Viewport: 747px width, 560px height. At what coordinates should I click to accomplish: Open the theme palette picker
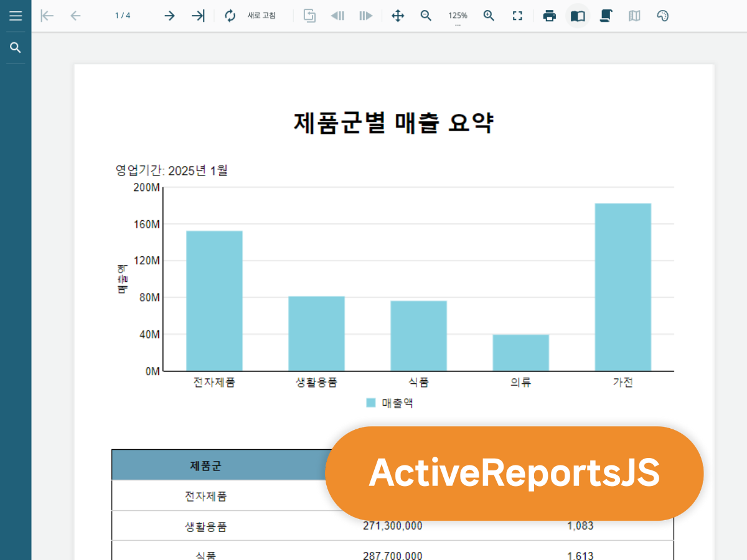pyautogui.click(x=663, y=16)
